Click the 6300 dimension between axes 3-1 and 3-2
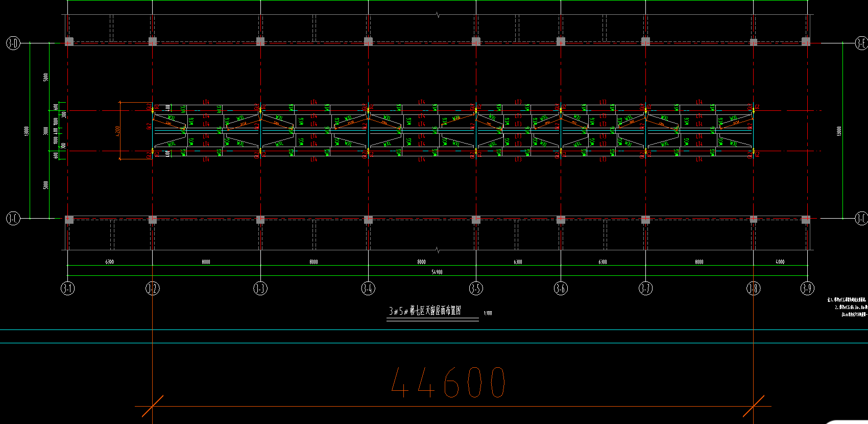This screenshot has height=424, width=868. [110, 262]
